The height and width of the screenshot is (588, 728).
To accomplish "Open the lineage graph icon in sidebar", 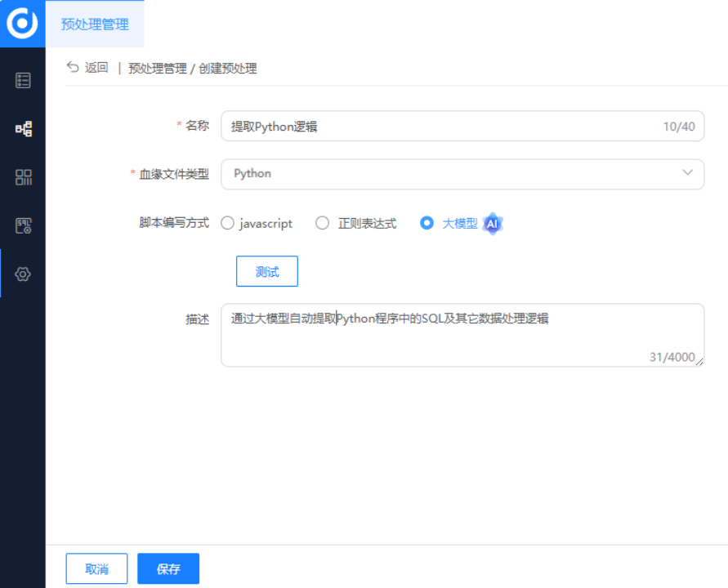I will pos(22,128).
